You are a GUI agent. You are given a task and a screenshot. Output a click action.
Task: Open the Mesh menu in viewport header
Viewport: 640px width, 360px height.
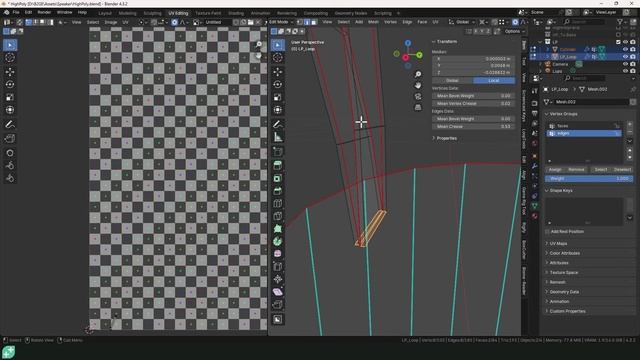click(x=373, y=22)
